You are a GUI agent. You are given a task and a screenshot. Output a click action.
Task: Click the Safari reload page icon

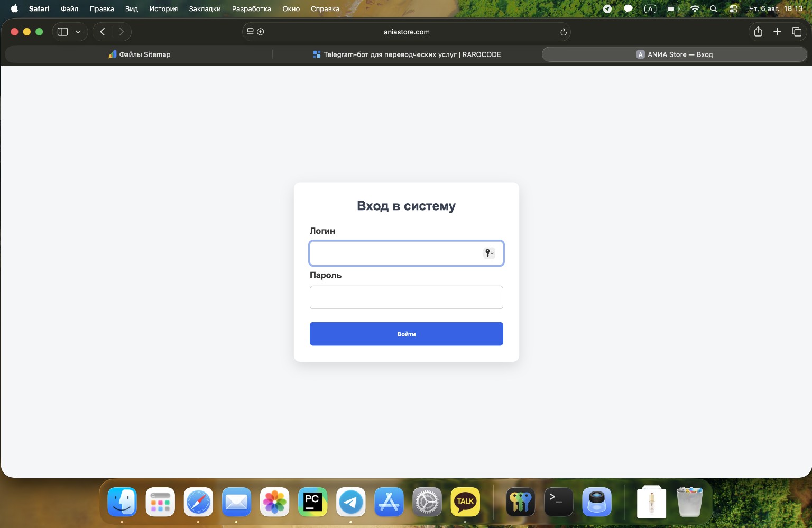(564, 32)
